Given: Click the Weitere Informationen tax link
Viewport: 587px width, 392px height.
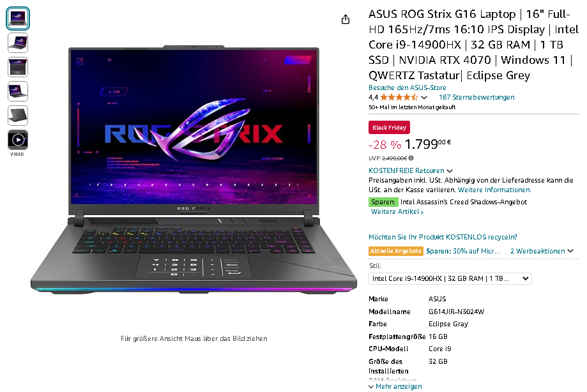Looking at the screenshot, I should [x=494, y=190].
